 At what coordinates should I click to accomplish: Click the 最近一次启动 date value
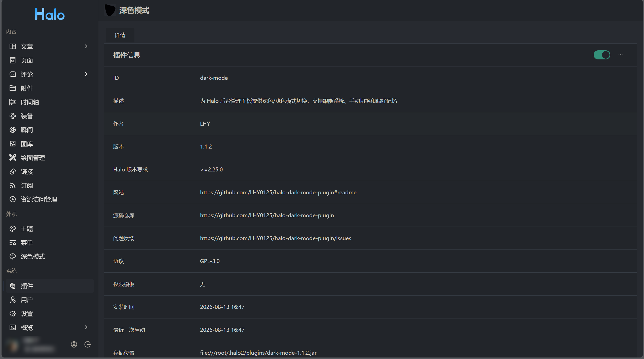(222, 330)
